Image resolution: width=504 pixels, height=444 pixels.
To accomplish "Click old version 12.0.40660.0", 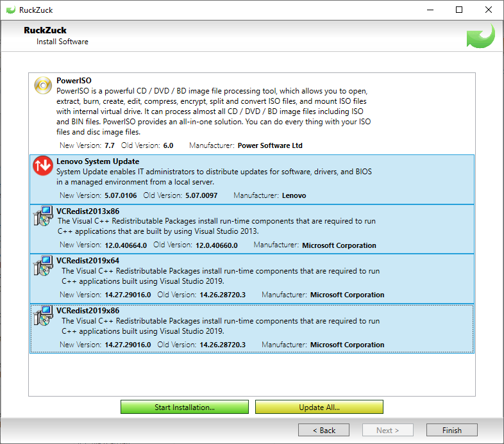I will pos(217,245).
